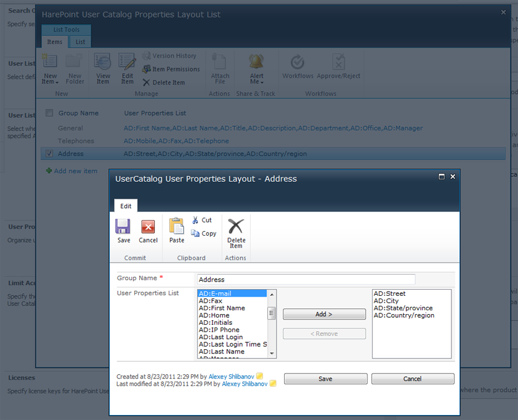Open Item Permissions
Viewport: 518px width, 420px height.
[171, 69]
